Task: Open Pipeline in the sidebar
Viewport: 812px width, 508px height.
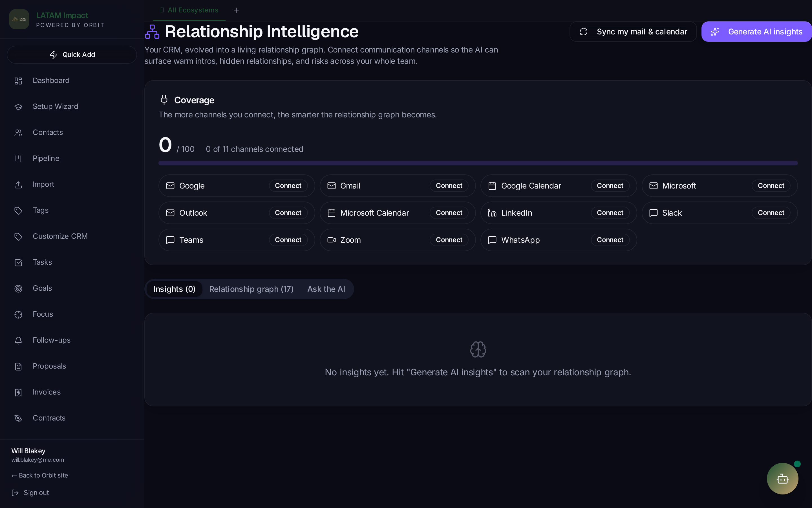Action: click(x=72, y=158)
